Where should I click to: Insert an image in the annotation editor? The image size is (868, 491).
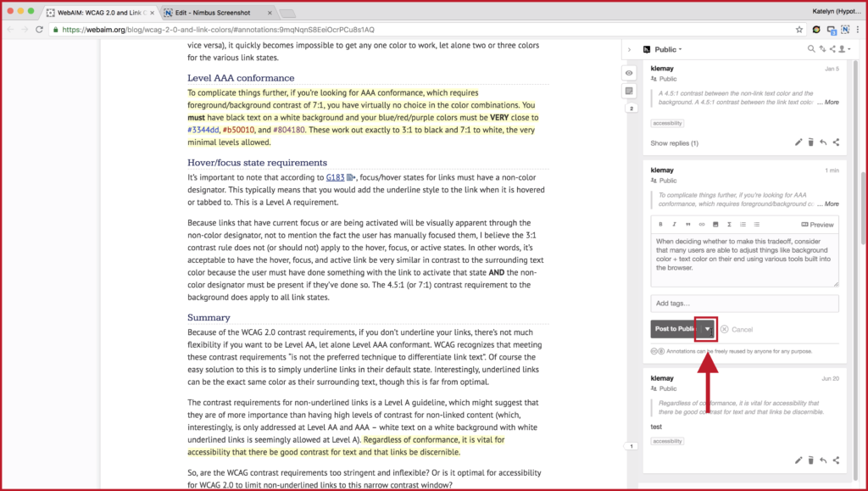(715, 225)
